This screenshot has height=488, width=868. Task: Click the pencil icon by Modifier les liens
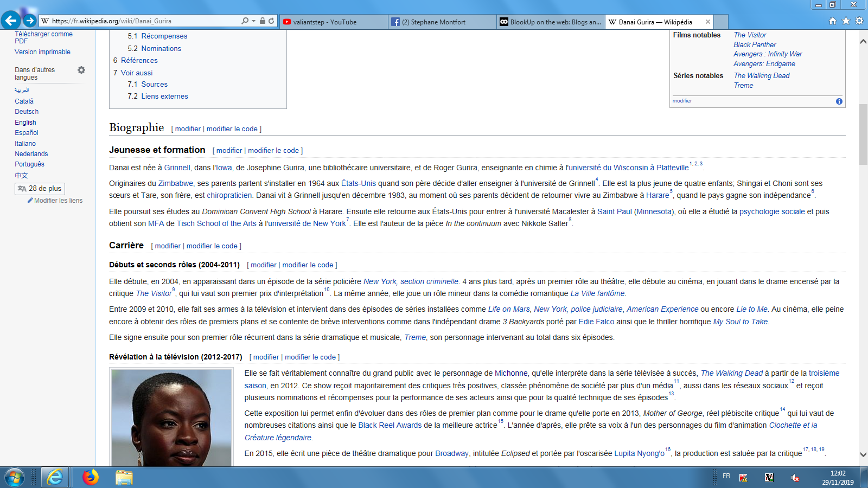coord(30,200)
